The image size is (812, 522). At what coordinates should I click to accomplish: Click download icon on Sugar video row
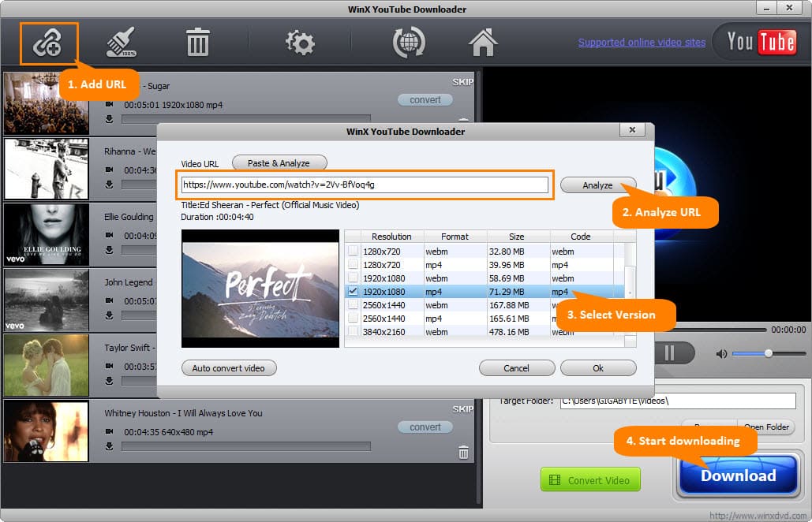point(109,119)
